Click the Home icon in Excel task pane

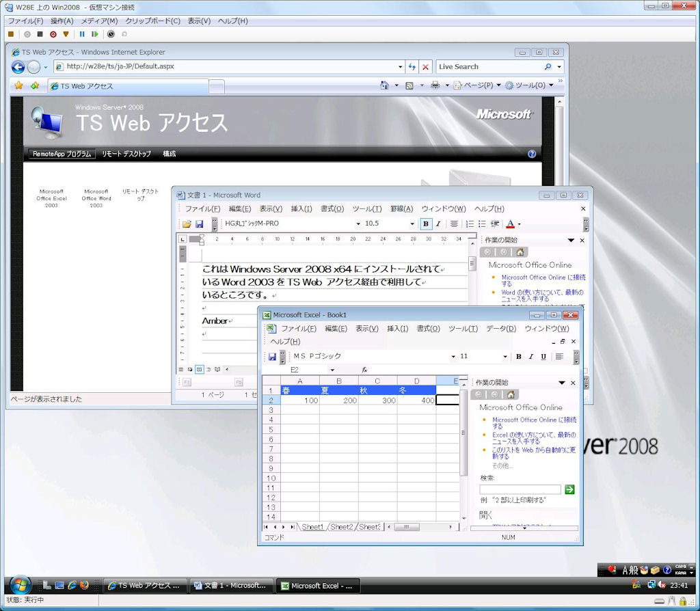click(511, 394)
